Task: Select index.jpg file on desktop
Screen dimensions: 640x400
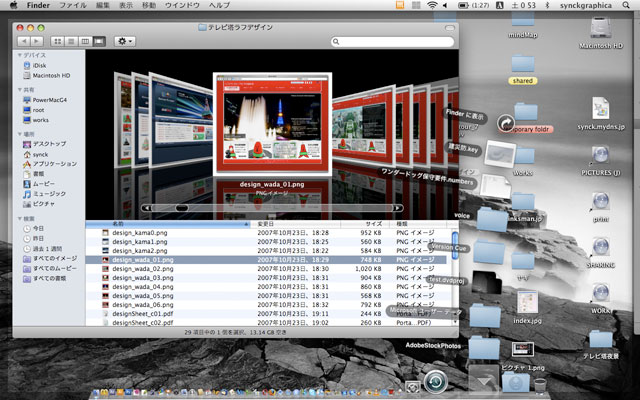Action: 527,302
